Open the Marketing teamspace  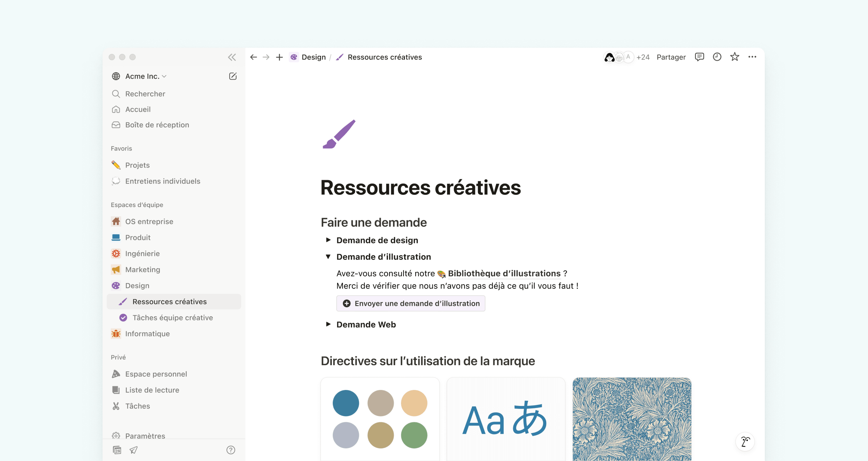174,270
